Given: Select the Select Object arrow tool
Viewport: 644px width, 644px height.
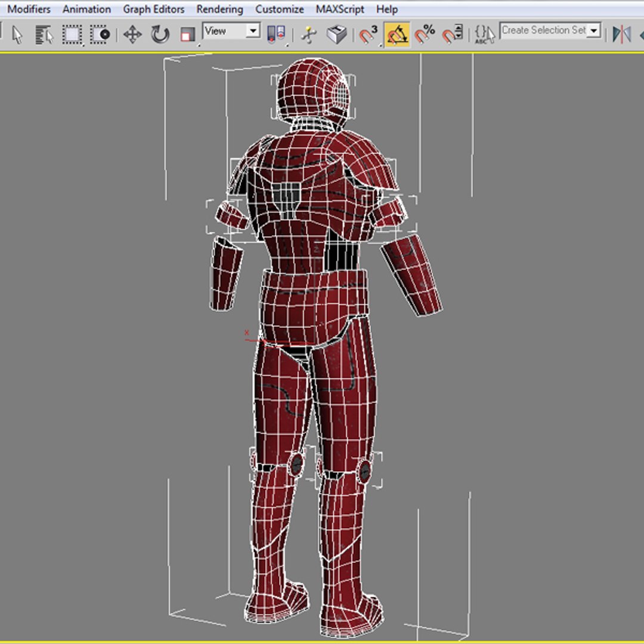Looking at the screenshot, I should point(17,35).
